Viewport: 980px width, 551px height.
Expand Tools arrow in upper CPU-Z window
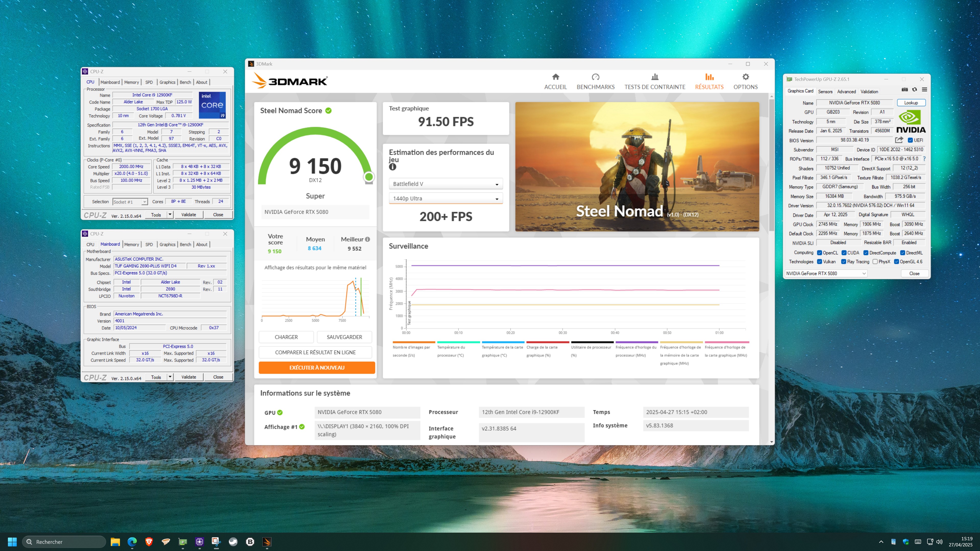coord(170,215)
